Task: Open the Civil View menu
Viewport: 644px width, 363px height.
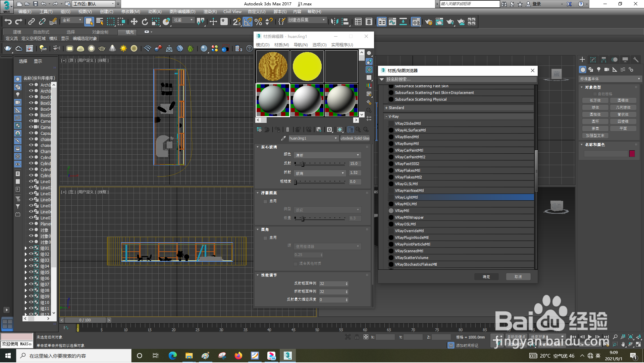Action: tap(232, 11)
